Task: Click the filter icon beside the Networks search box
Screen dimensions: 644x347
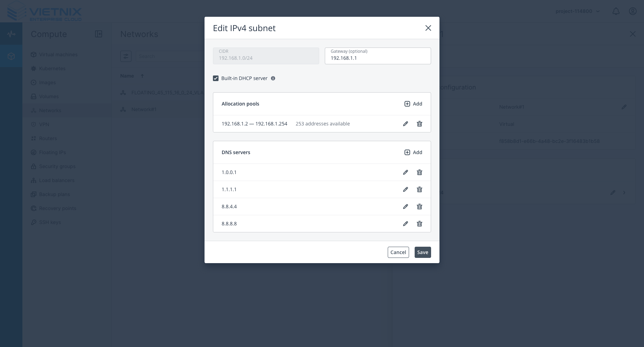Action: click(x=126, y=56)
